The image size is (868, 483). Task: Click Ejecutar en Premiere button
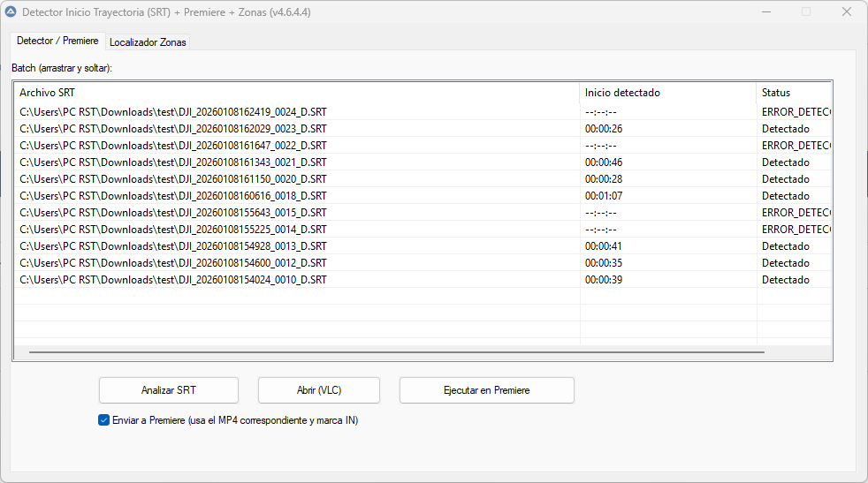[x=486, y=390]
